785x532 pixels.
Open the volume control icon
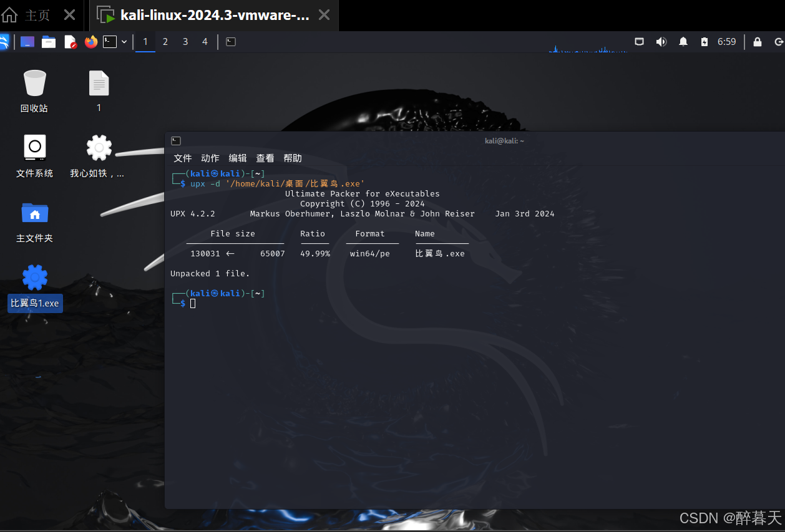coord(661,42)
